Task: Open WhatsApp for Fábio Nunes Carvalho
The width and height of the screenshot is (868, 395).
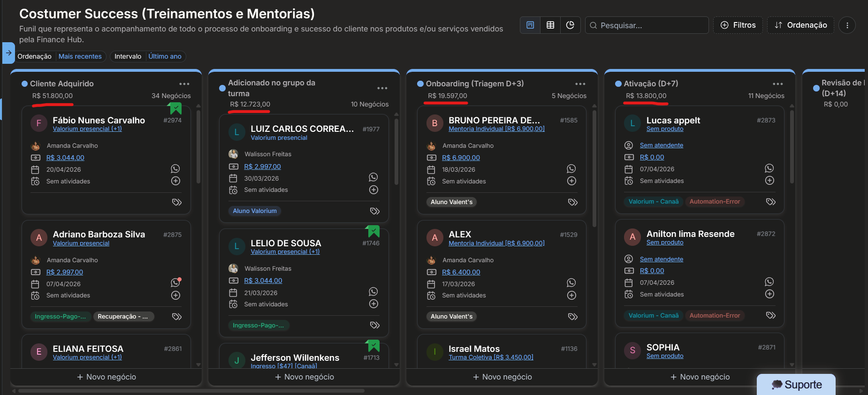Action: pos(175,168)
